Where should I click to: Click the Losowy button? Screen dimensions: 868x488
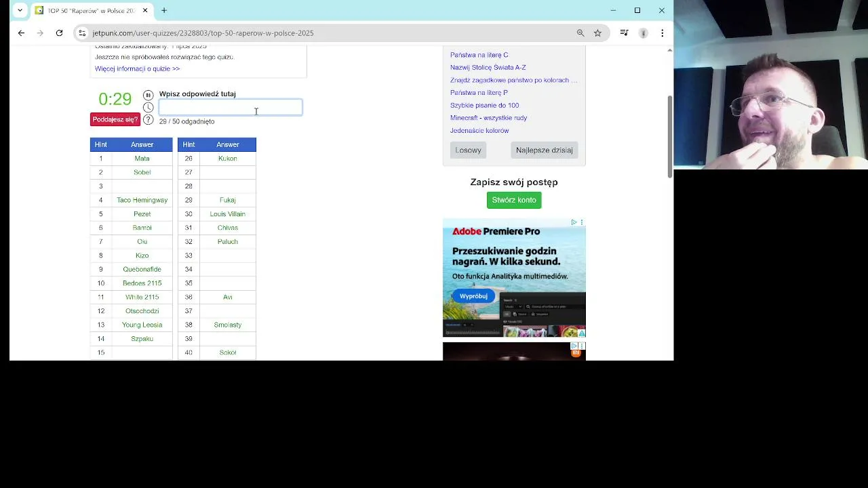tap(468, 150)
